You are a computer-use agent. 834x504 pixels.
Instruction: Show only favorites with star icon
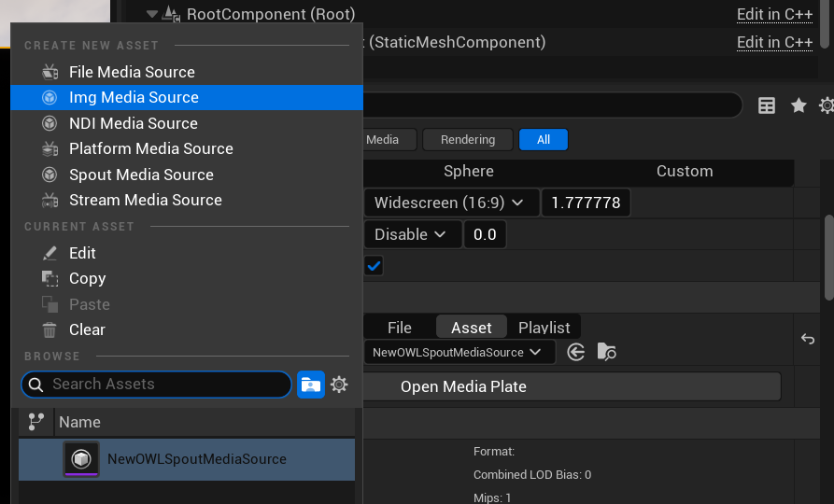799,105
